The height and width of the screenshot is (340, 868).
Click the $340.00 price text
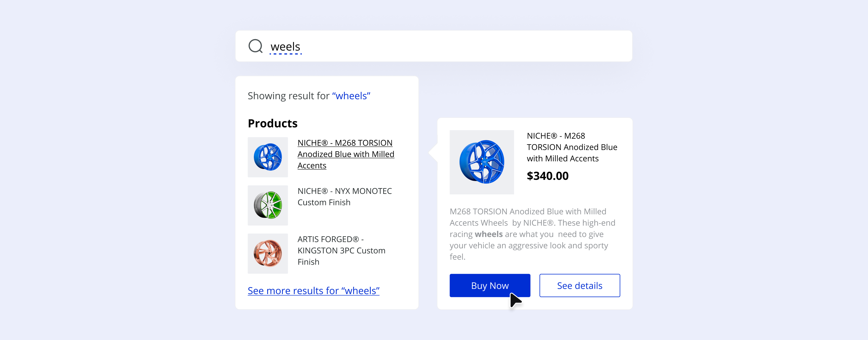click(547, 176)
